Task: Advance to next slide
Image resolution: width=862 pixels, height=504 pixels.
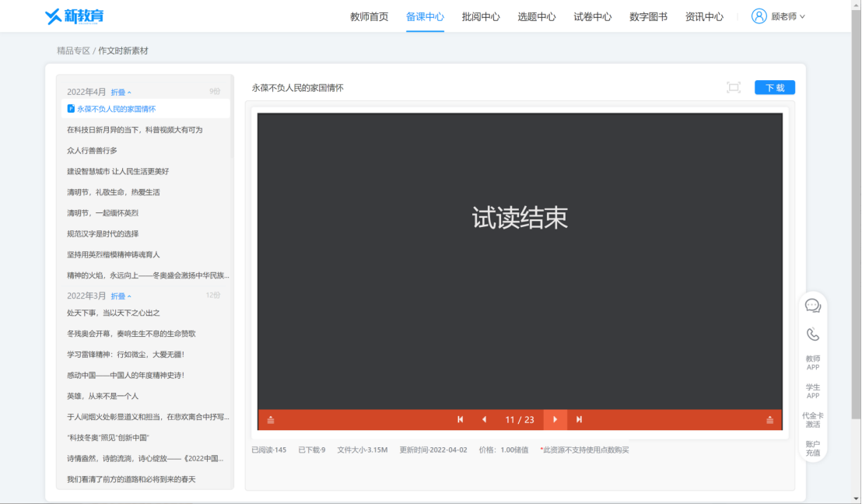Action: click(x=555, y=419)
